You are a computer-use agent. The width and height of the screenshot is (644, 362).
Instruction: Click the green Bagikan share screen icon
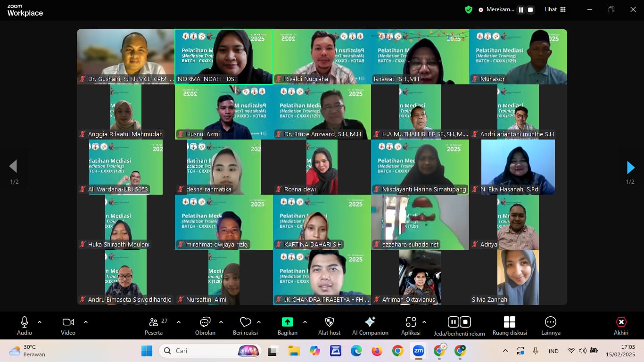pyautogui.click(x=287, y=322)
